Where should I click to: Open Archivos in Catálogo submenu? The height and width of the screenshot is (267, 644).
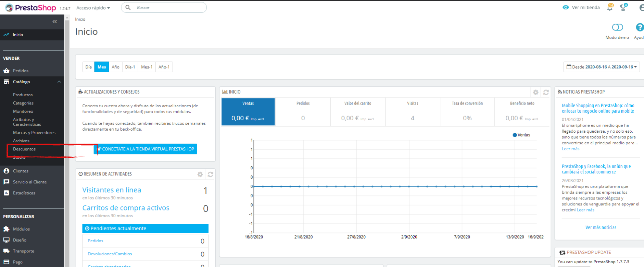point(21,141)
